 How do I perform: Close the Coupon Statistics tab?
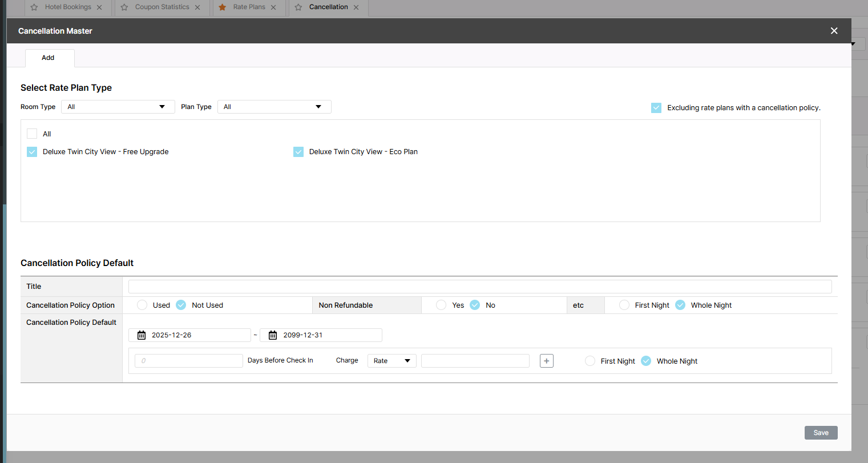tap(197, 7)
